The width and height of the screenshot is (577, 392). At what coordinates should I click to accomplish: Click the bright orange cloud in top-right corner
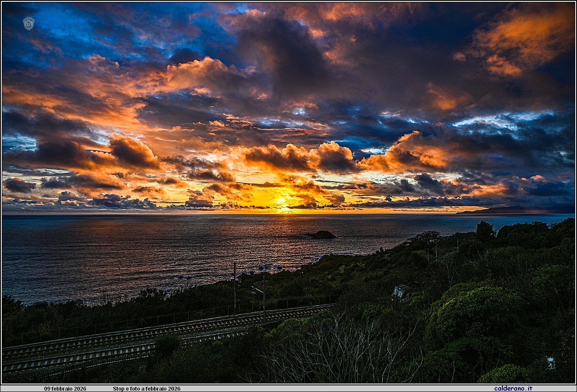pyautogui.click(x=524, y=40)
